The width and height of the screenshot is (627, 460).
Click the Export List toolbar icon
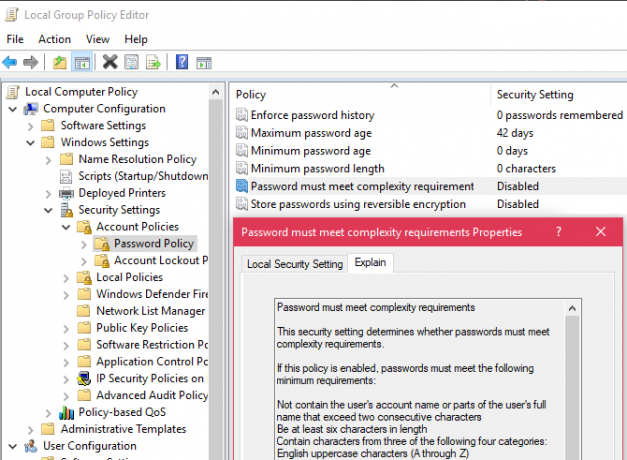(153, 62)
